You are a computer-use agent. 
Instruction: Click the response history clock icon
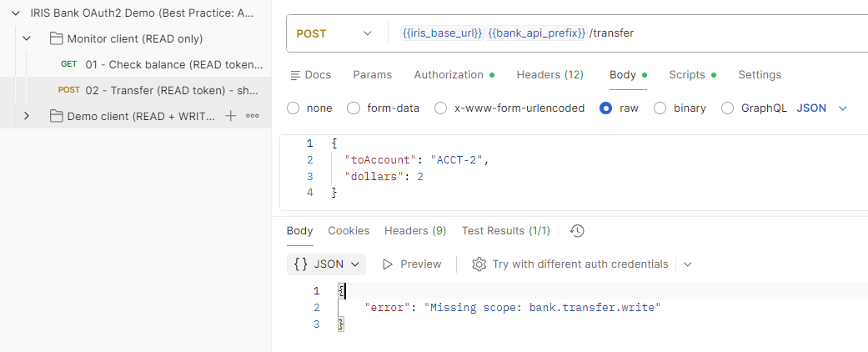click(x=577, y=231)
